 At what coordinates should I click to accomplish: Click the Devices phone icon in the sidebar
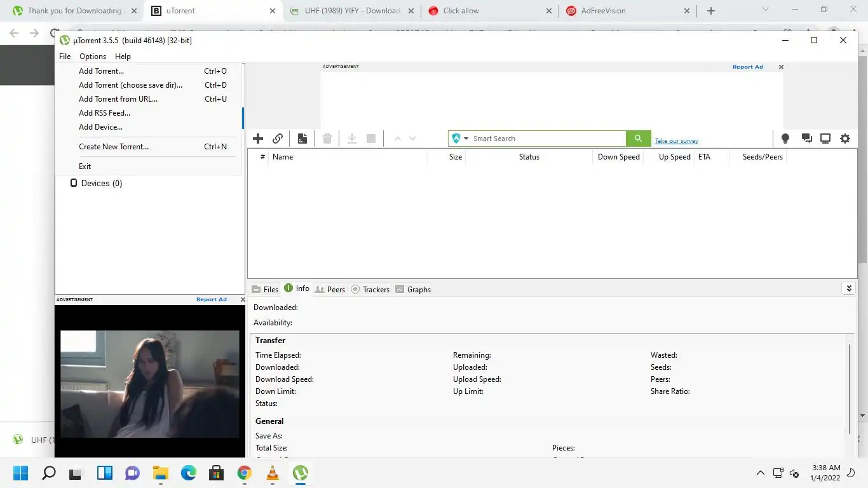74,183
